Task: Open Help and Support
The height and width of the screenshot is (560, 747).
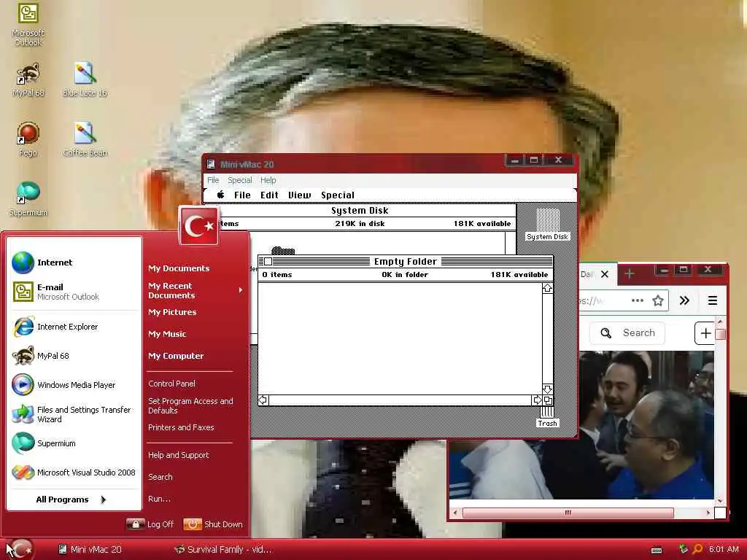Action: tap(178, 455)
